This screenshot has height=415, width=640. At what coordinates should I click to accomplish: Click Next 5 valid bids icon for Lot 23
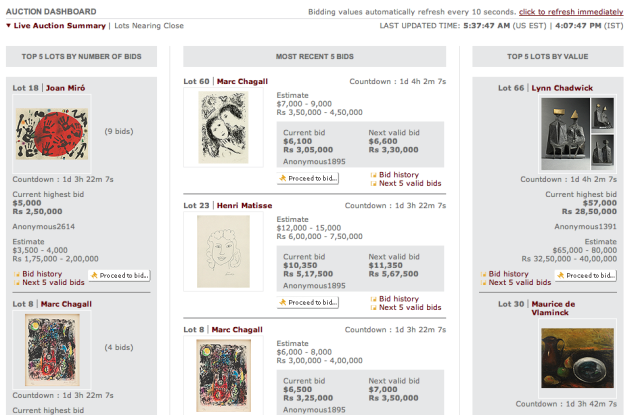[x=372, y=309]
